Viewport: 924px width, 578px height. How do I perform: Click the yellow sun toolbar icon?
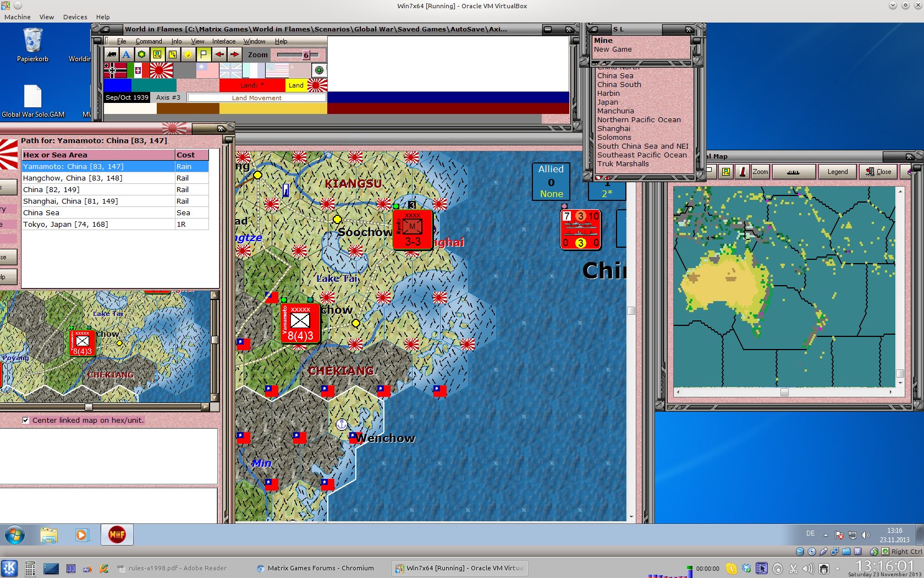pos(188,54)
